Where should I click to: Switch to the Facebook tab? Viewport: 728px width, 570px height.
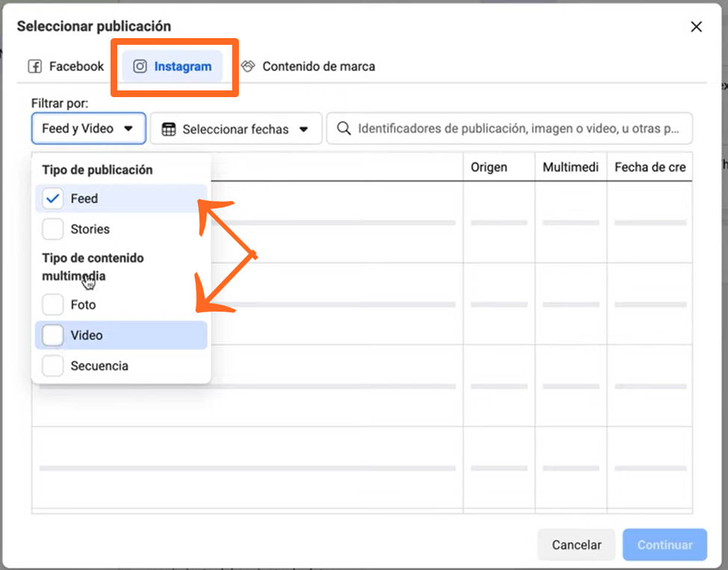pos(63,66)
